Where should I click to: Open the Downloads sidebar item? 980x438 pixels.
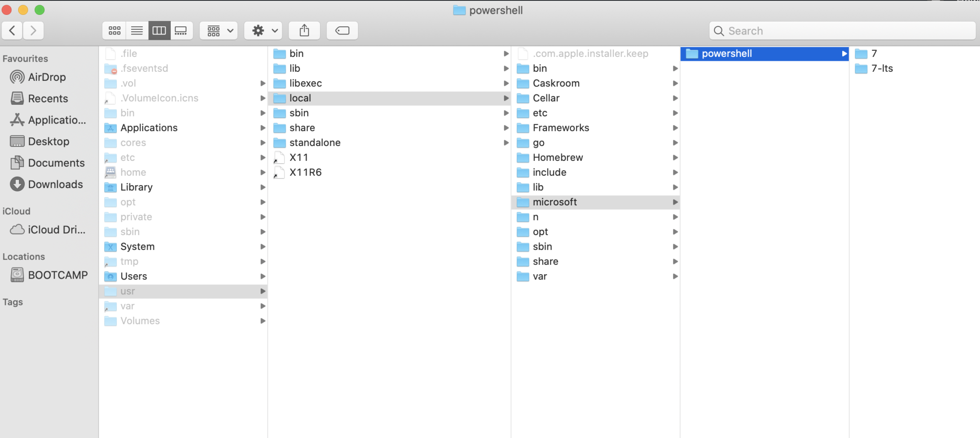56,184
